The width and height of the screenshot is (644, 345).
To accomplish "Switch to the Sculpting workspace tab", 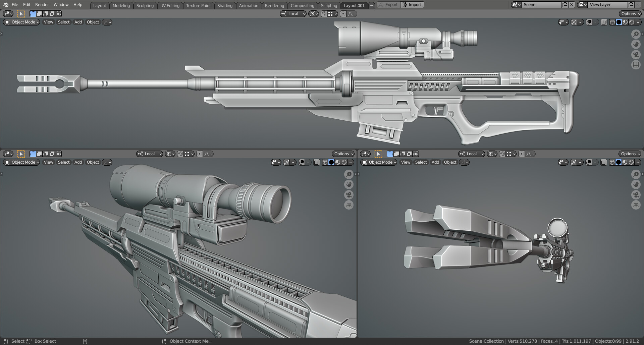I will point(145,5).
